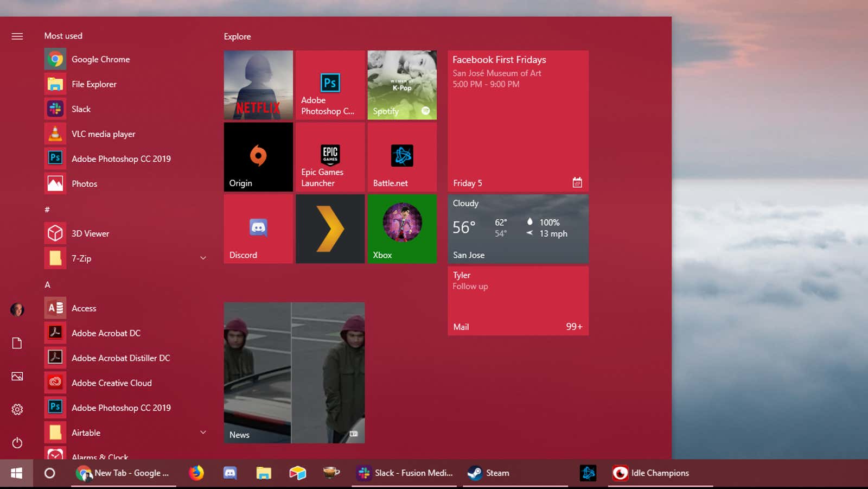Open Adobe Photoshop CC 2019 in A section

pyautogui.click(x=125, y=408)
